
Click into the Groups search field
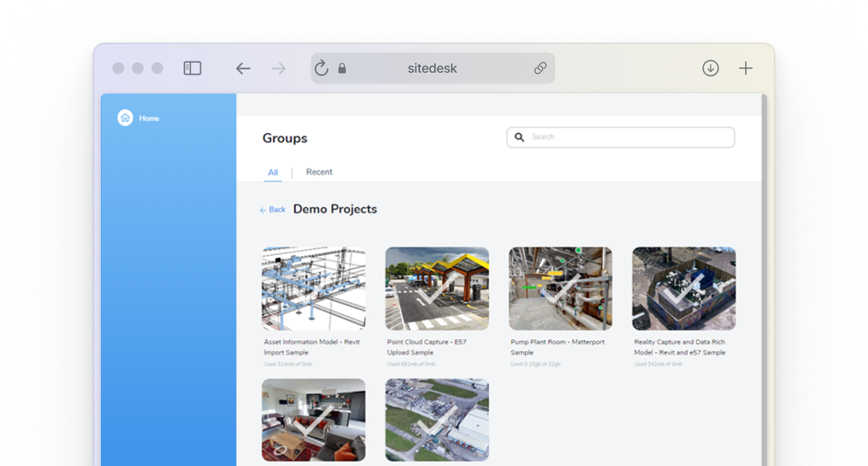(628, 138)
